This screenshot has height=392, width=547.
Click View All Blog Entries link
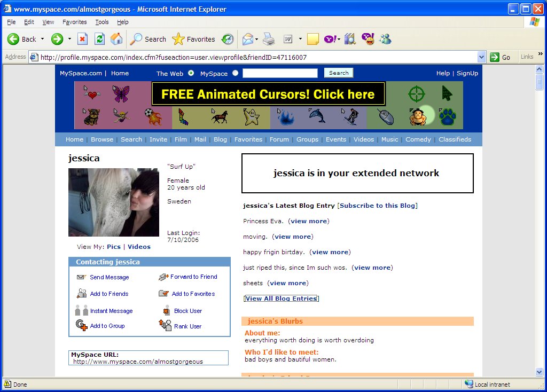coord(281,299)
